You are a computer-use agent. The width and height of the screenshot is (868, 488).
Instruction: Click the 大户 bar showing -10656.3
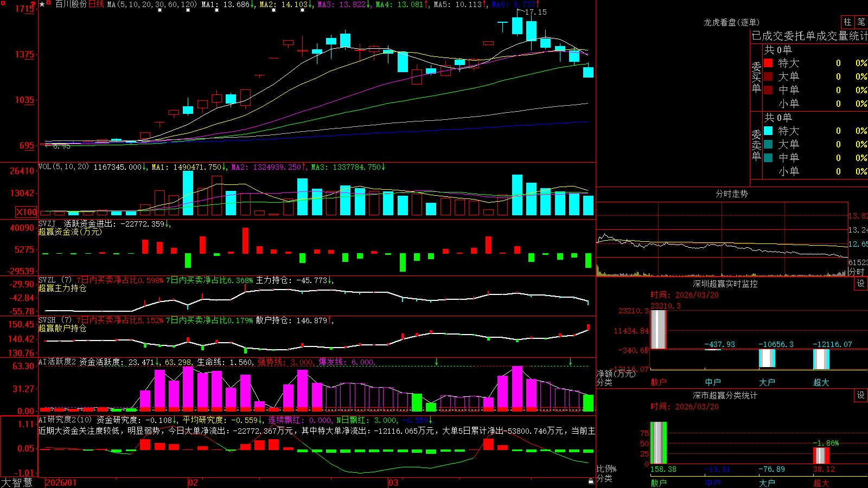point(767,358)
